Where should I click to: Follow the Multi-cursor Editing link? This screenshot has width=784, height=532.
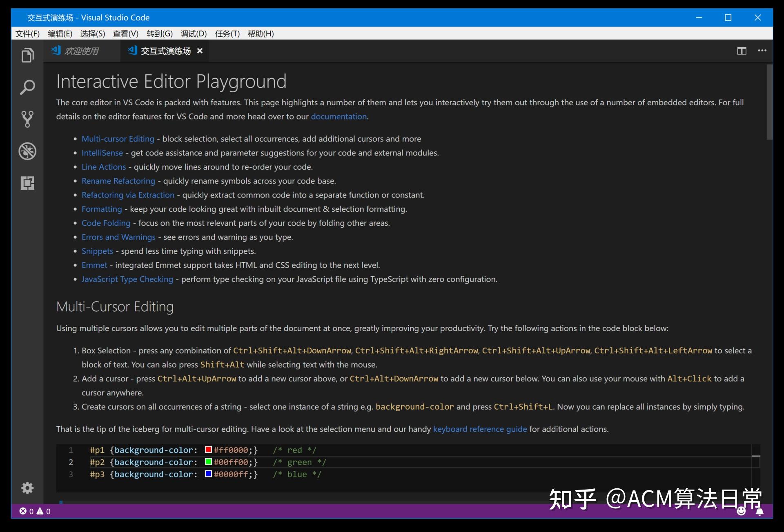[118, 139]
